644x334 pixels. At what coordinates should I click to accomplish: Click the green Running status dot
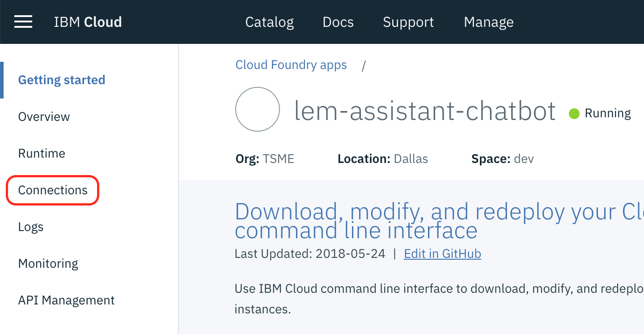pos(574,114)
